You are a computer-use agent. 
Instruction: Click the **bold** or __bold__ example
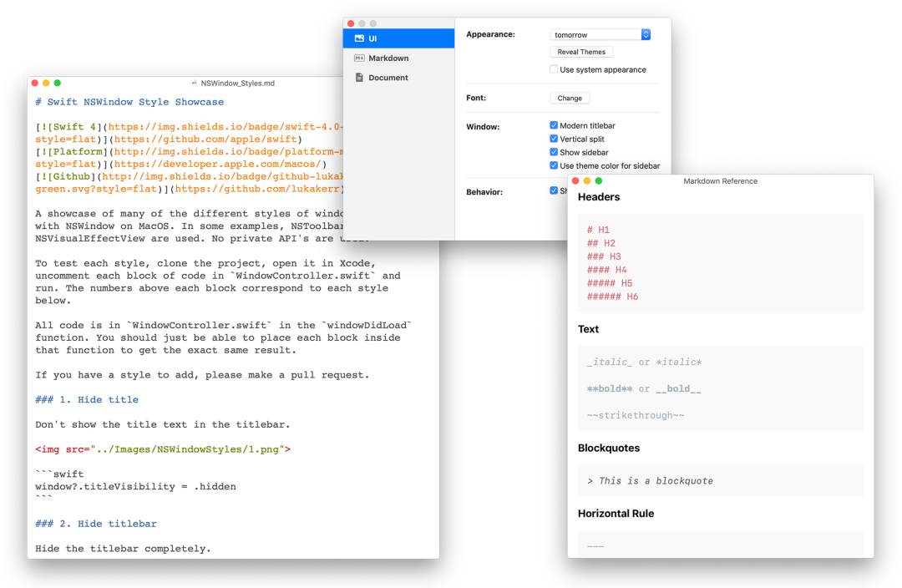(x=644, y=389)
